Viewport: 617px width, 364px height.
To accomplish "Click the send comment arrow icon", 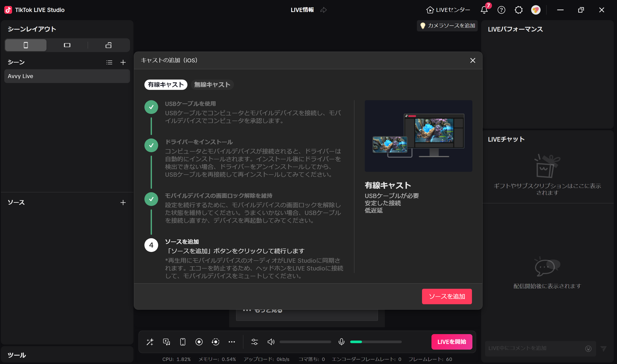I will [603, 348].
